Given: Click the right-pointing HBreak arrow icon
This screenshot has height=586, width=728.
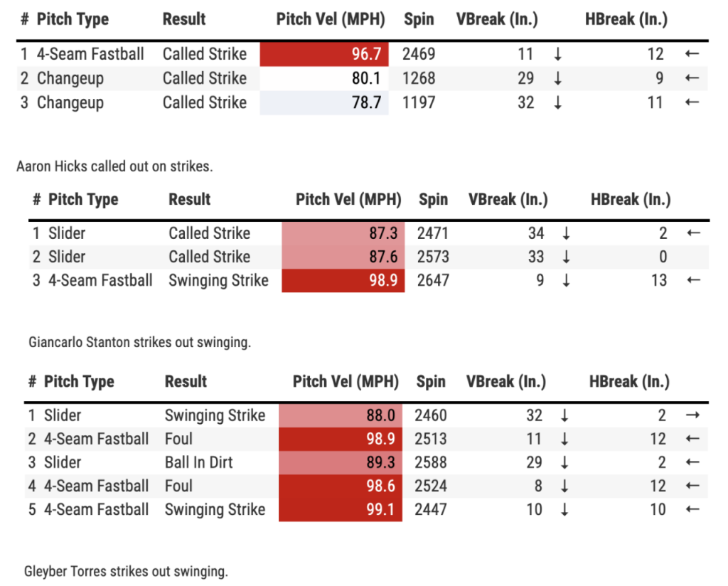Looking at the screenshot, I should (x=693, y=415).
